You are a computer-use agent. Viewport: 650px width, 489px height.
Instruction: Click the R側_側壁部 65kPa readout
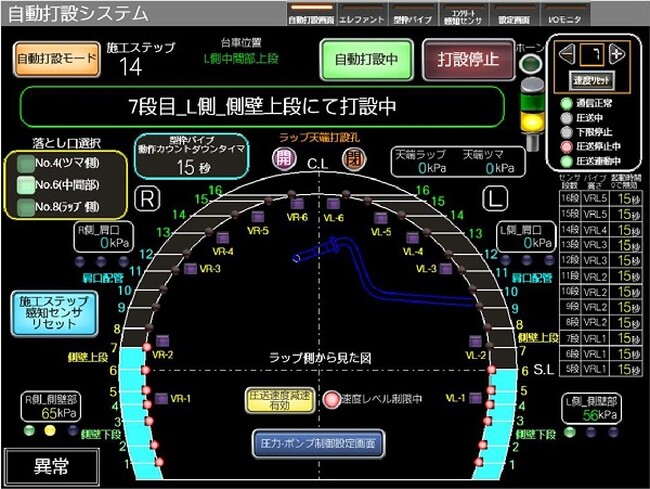51,407
